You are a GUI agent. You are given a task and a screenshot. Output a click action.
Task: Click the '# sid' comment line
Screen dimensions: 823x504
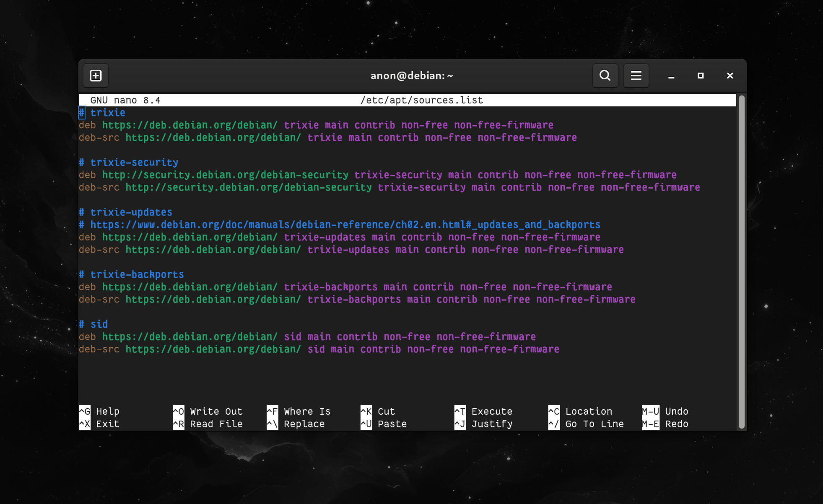(93, 324)
